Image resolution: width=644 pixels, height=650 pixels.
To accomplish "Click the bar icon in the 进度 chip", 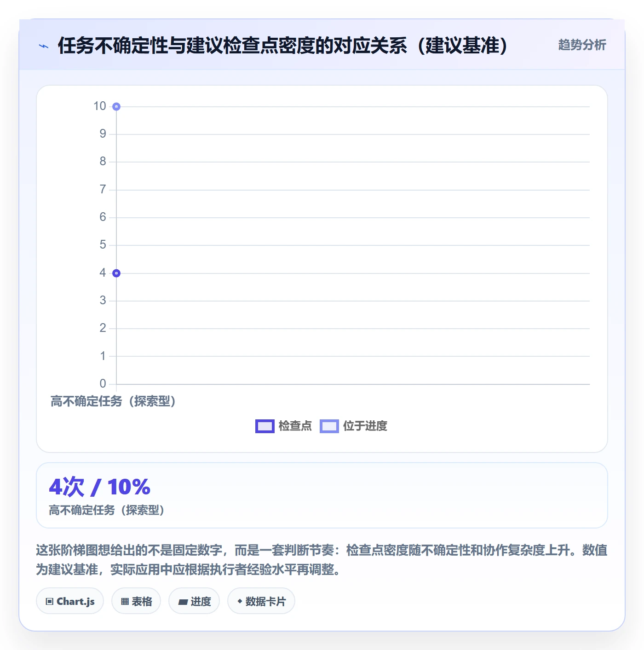I will click(183, 602).
